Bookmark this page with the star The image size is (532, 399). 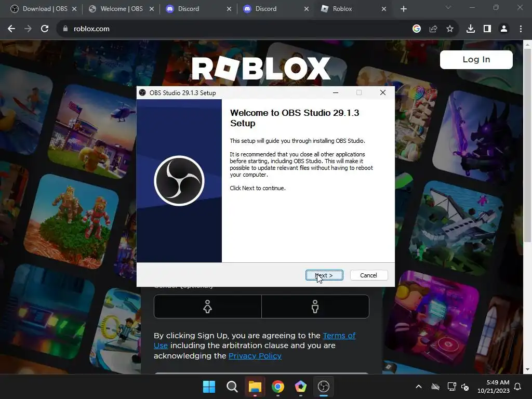coord(450,29)
